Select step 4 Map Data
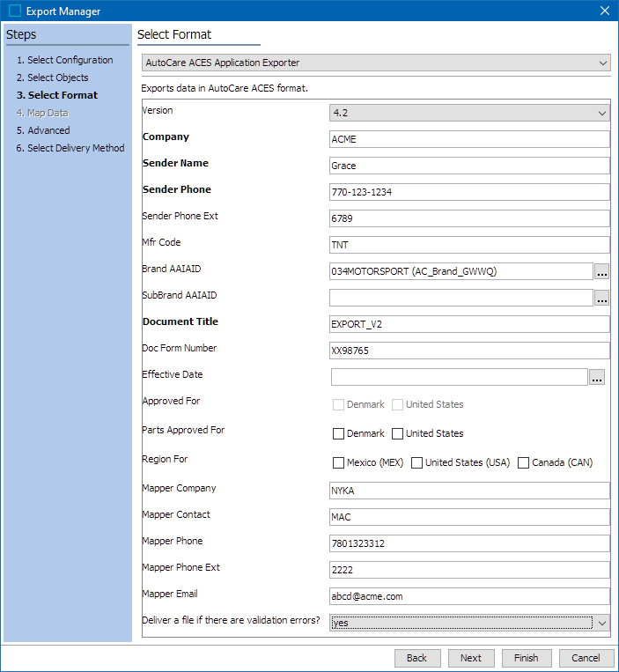Viewport: 619px width, 672px height. point(42,113)
